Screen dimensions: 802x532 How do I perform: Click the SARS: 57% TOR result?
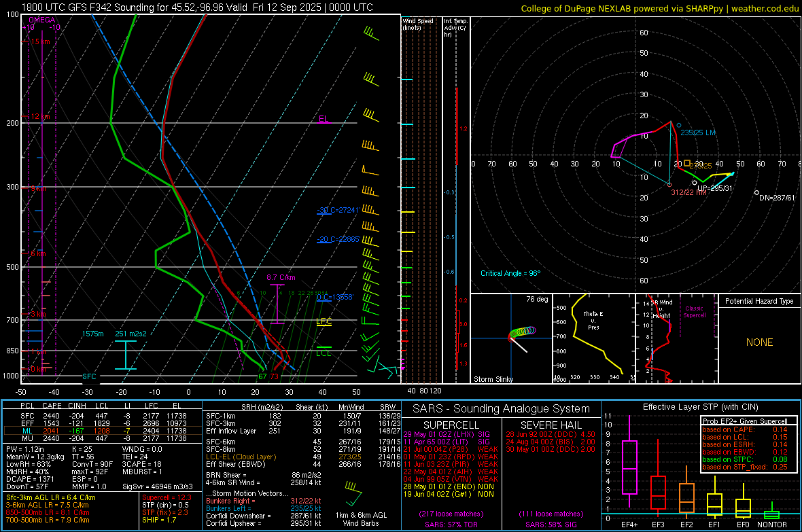[451, 525]
